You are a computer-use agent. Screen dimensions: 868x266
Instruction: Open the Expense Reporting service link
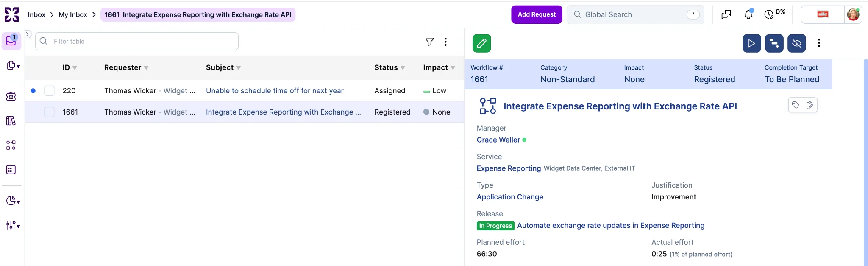pyautogui.click(x=509, y=168)
